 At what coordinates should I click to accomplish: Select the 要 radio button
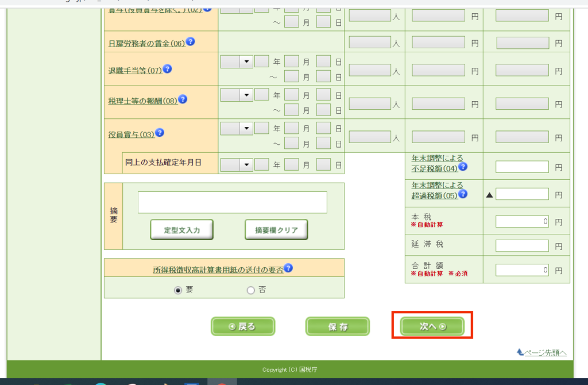(178, 291)
